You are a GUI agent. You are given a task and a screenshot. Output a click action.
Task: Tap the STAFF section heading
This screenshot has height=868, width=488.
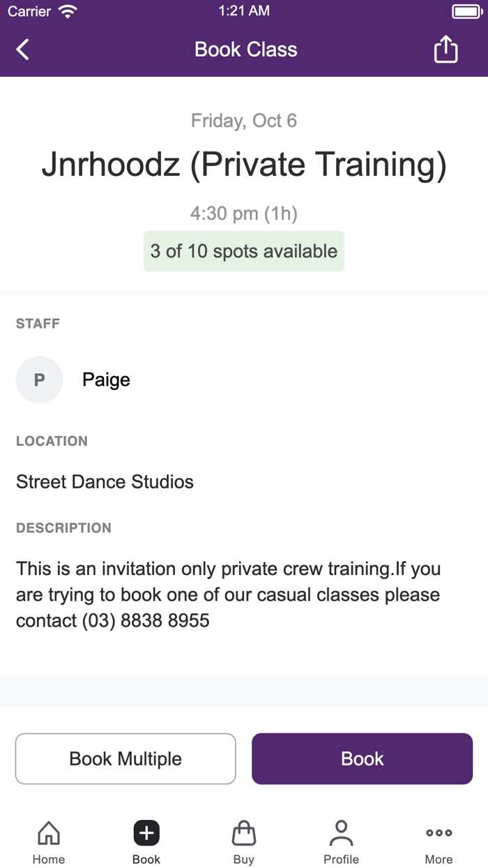pos(38,323)
